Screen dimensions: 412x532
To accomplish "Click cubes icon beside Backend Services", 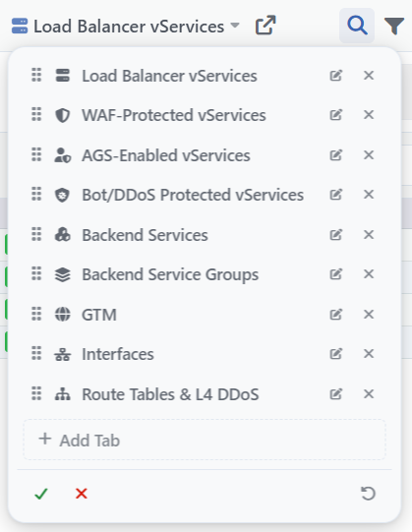I will [63, 234].
